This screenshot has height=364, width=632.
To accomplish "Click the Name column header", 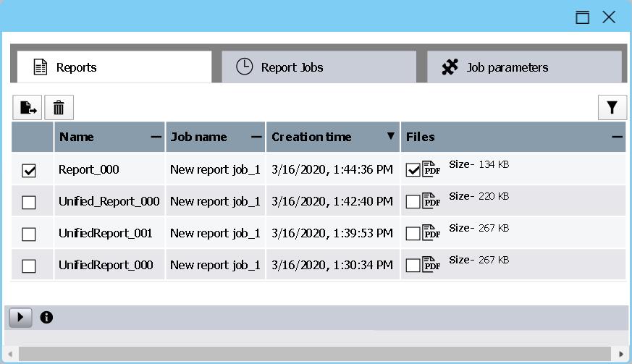I will [109, 137].
